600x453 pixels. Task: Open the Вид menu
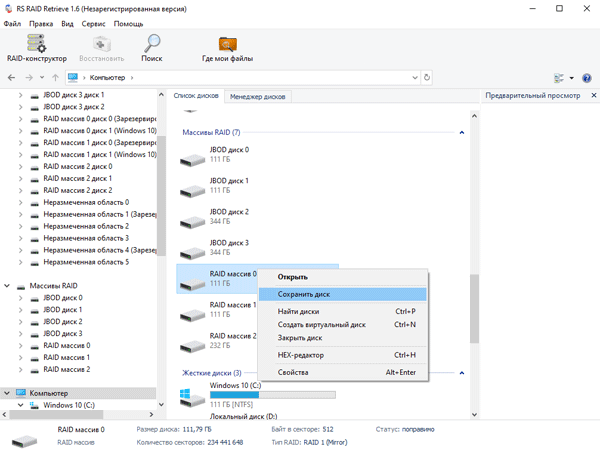click(67, 24)
